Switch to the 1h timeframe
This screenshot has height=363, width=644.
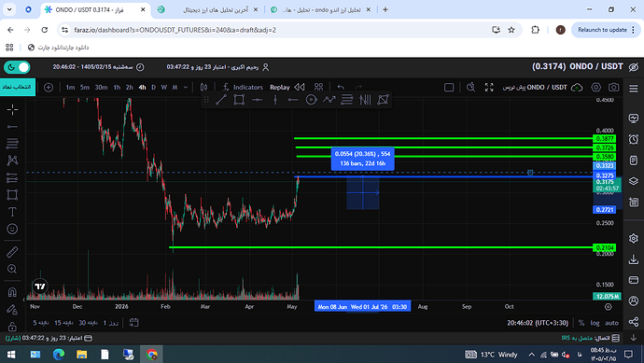coord(117,88)
